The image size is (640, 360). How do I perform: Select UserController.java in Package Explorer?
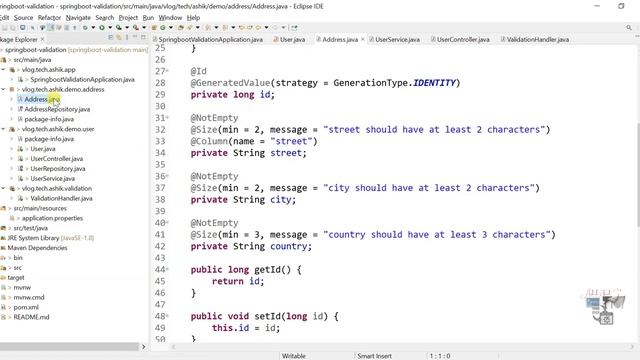click(56, 159)
